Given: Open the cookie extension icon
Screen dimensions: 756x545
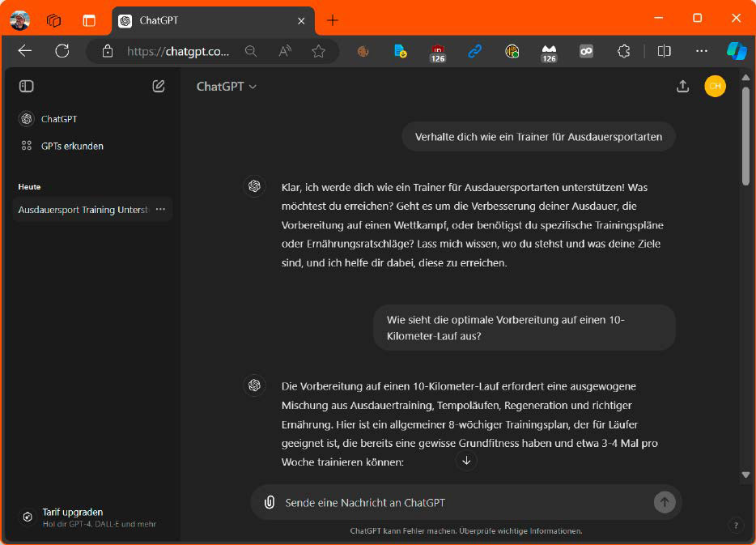Looking at the screenshot, I should [x=363, y=51].
